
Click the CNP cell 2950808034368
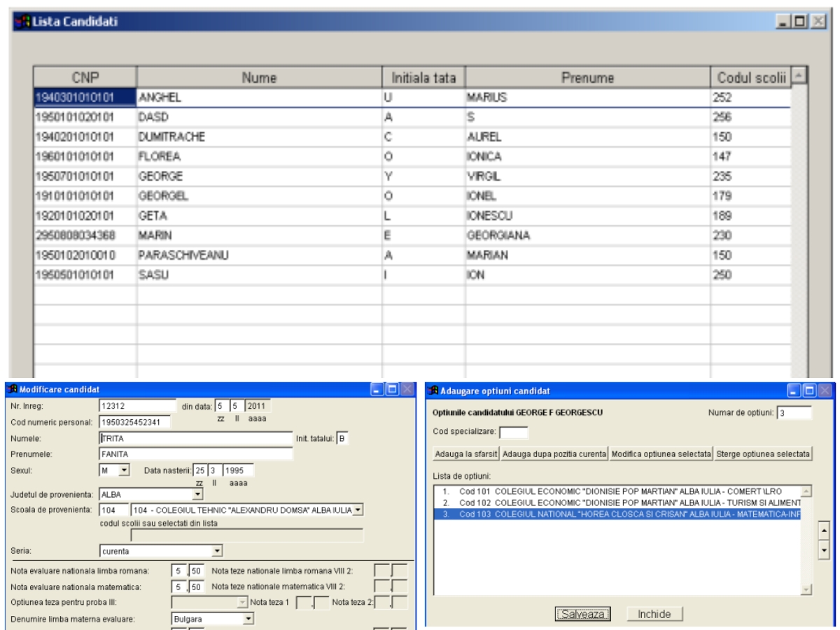[x=85, y=236]
